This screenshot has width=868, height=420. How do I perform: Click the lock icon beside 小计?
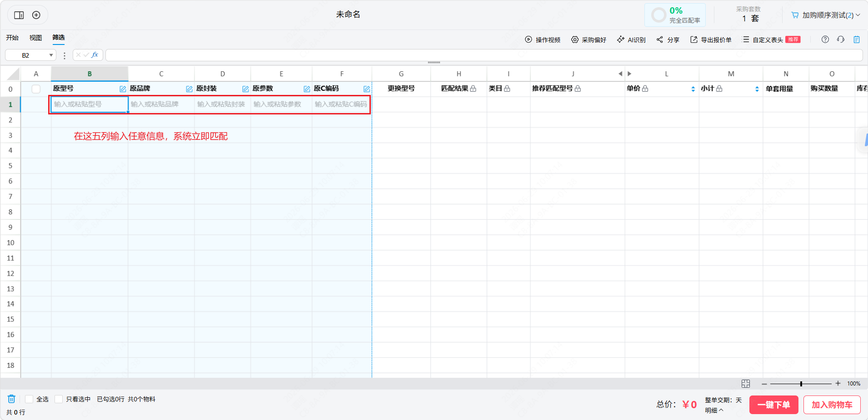[x=719, y=89]
